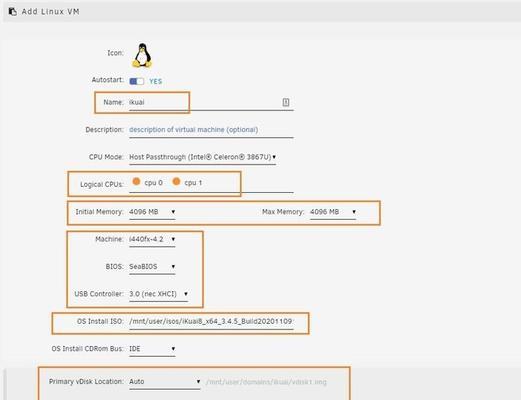Open the Max Memory dropdown
521x400 pixels.
tap(333, 212)
